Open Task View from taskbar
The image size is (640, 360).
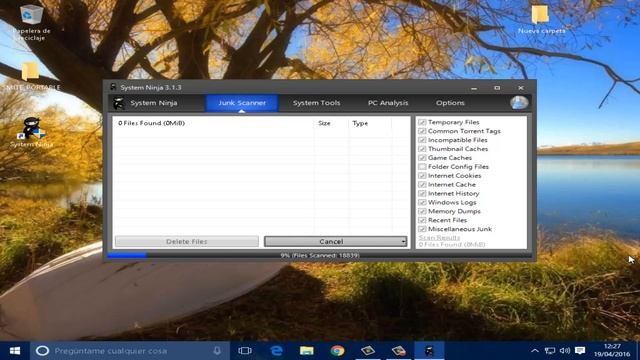tap(245, 351)
